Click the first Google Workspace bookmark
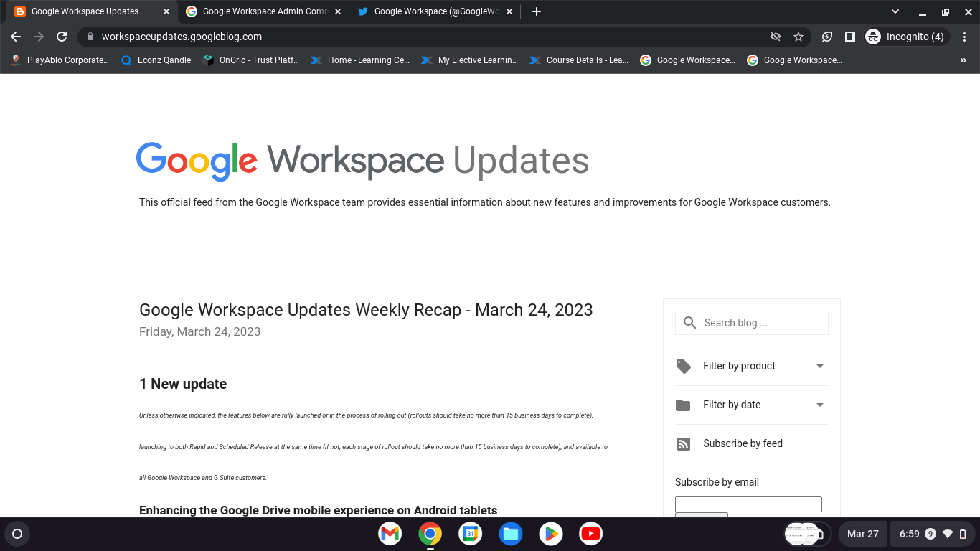This screenshot has height=551, width=980. click(687, 60)
